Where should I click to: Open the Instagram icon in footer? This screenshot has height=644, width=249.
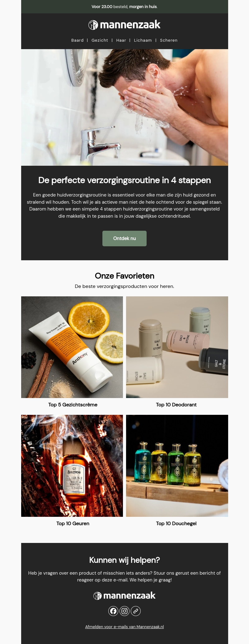[x=125, y=611]
